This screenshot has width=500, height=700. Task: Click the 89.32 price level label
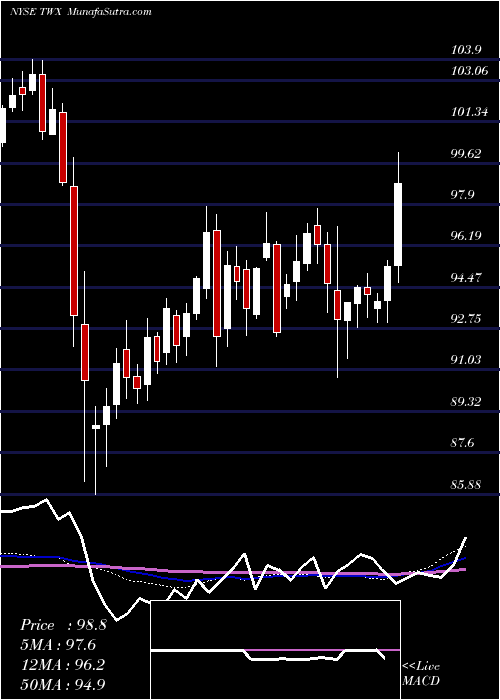click(x=466, y=402)
